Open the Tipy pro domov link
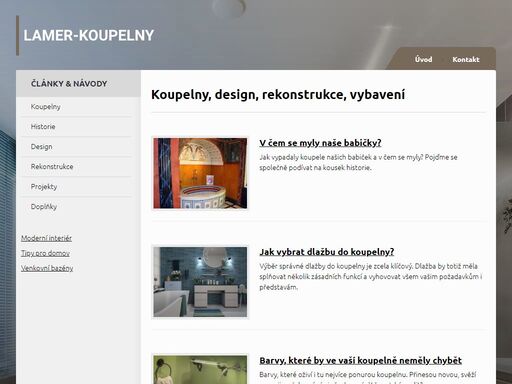The image size is (512, 384). pos(45,253)
